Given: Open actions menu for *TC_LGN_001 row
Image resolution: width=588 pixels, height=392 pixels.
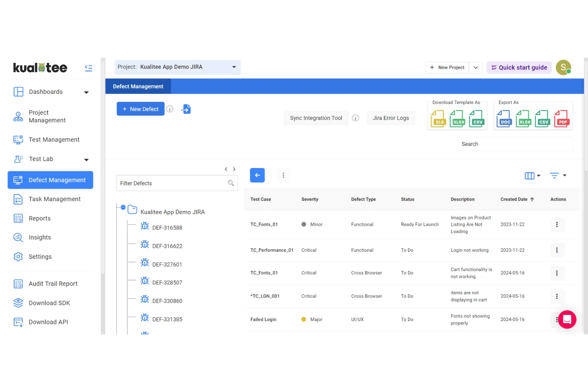Looking at the screenshot, I should coord(557,296).
